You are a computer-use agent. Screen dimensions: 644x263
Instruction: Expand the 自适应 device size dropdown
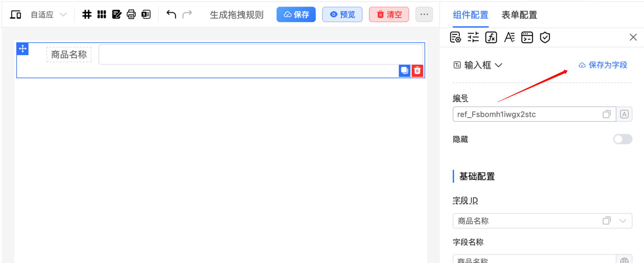(48, 15)
